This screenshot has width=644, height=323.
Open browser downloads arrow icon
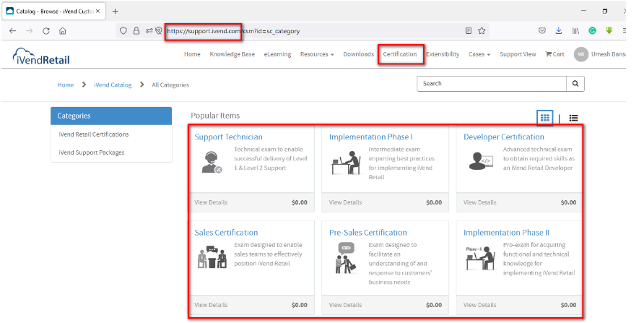coord(559,31)
